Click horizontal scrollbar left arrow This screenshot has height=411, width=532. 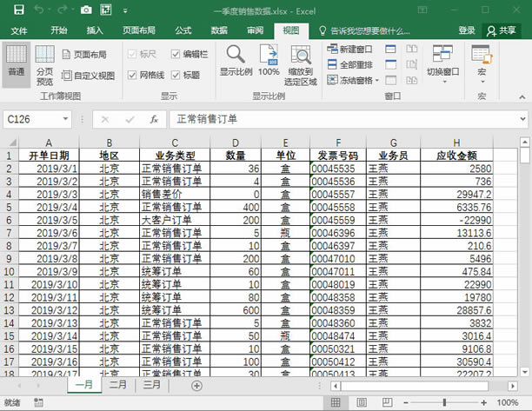click(x=336, y=386)
